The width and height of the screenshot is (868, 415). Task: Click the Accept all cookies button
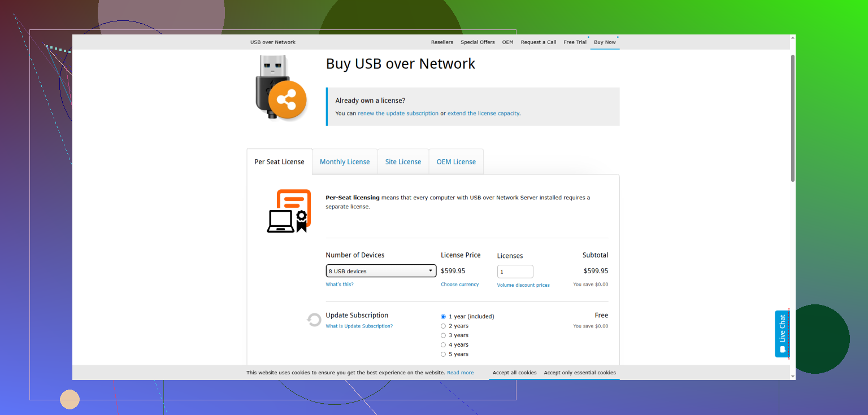[514, 373]
